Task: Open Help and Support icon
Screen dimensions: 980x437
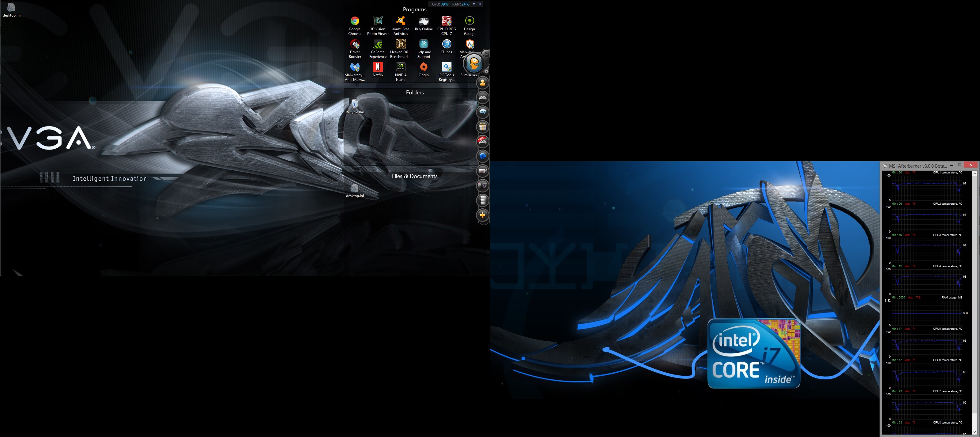Action: pos(424,49)
